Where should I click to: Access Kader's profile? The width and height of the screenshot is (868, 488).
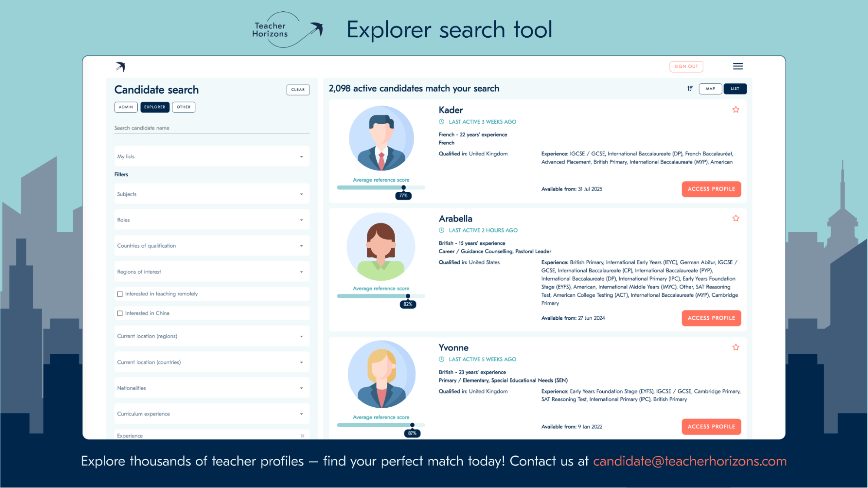[x=711, y=189]
